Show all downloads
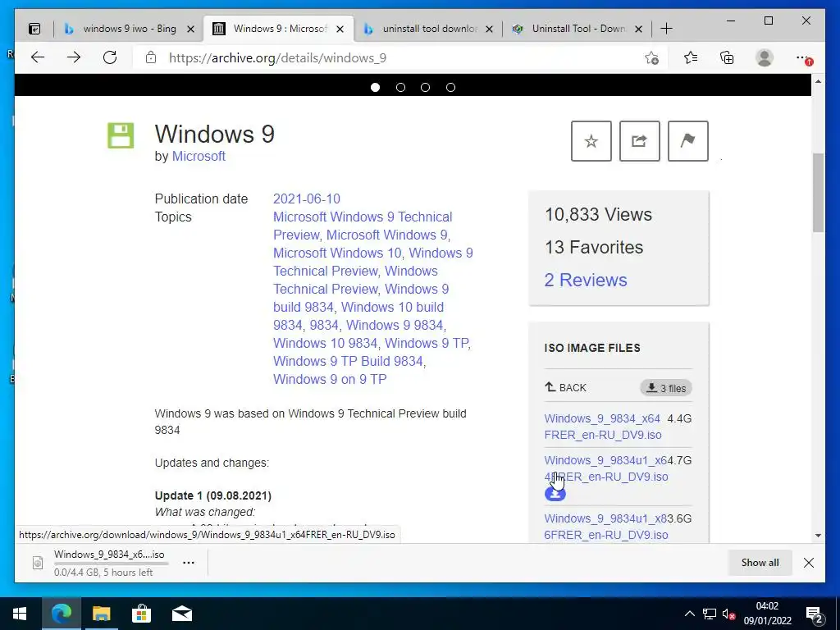Viewport: 840px width, 630px height. click(x=760, y=563)
